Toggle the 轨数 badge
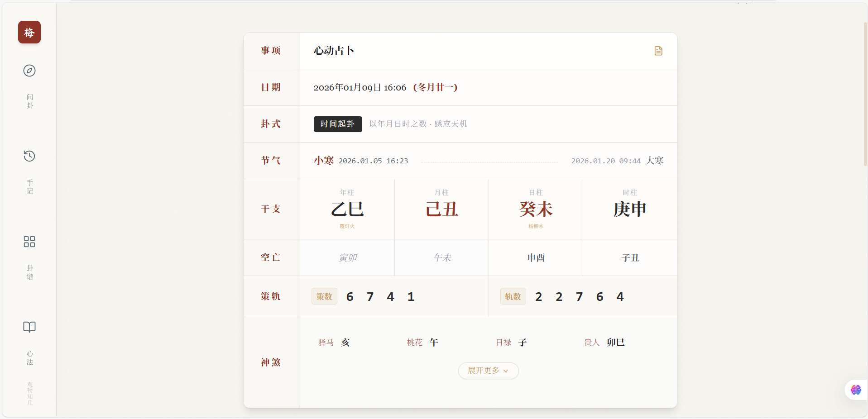Image resolution: width=868 pixels, height=419 pixels. click(x=513, y=297)
